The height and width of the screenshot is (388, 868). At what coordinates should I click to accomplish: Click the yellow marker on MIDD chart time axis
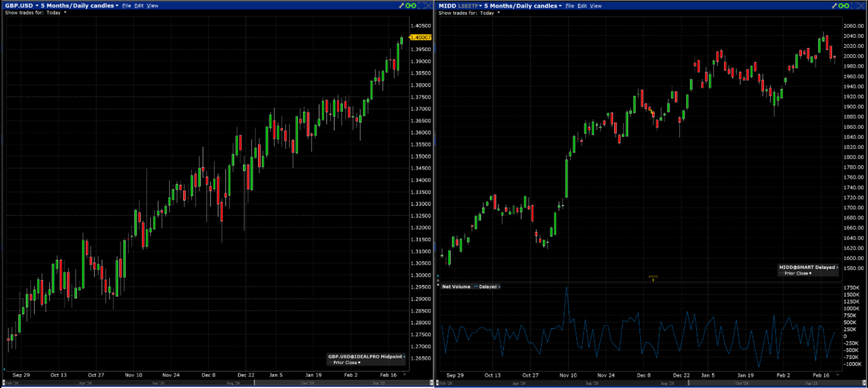653,277
